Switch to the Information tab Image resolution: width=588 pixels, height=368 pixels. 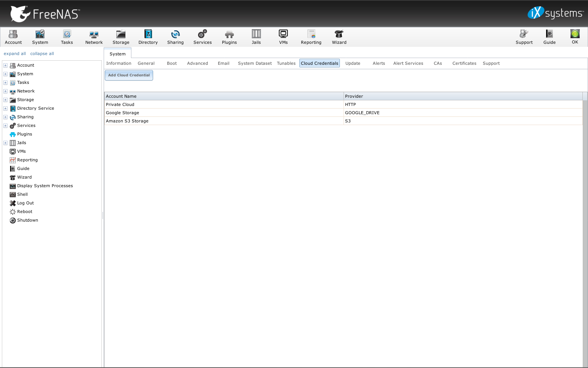pos(119,63)
